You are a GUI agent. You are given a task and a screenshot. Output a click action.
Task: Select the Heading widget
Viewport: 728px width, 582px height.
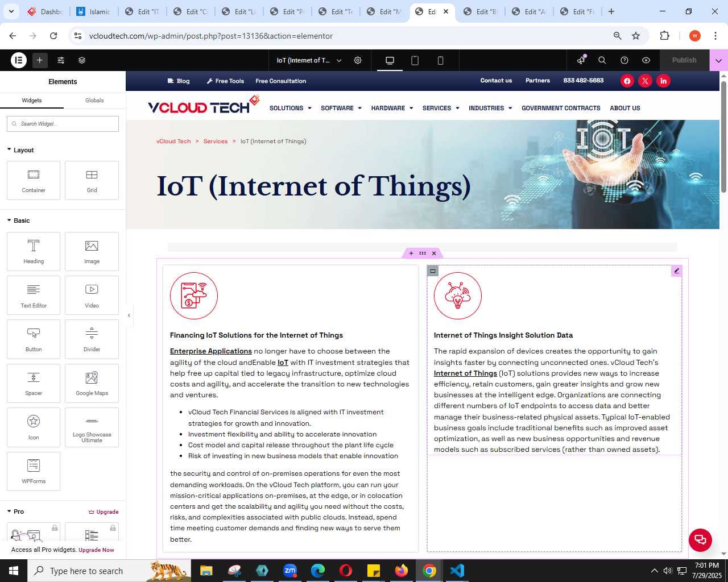tap(34, 252)
